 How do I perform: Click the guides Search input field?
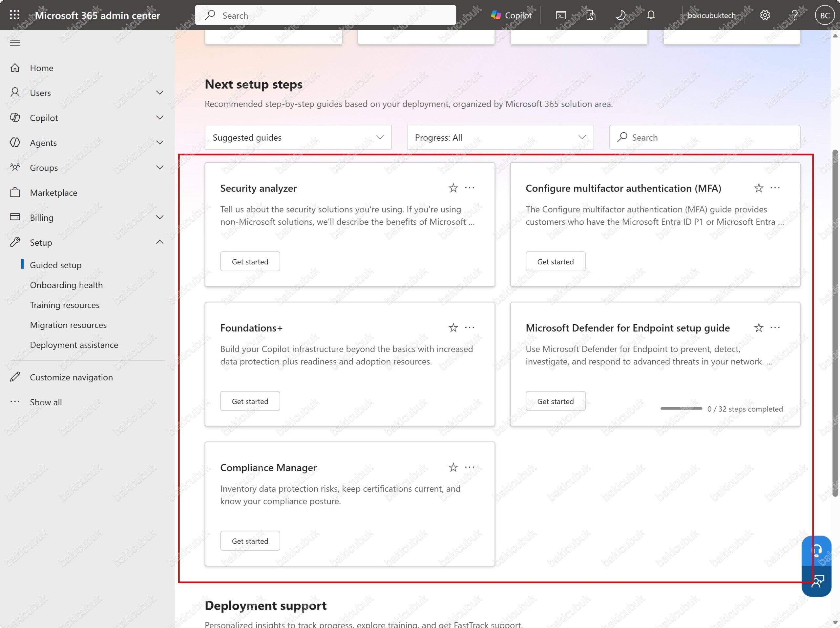704,137
